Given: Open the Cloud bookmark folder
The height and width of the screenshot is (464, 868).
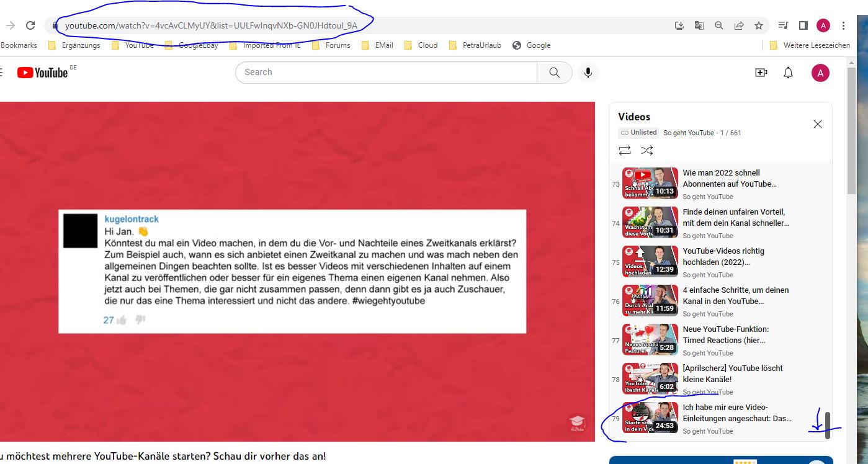Looking at the screenshot, I should tap(421, 45).
